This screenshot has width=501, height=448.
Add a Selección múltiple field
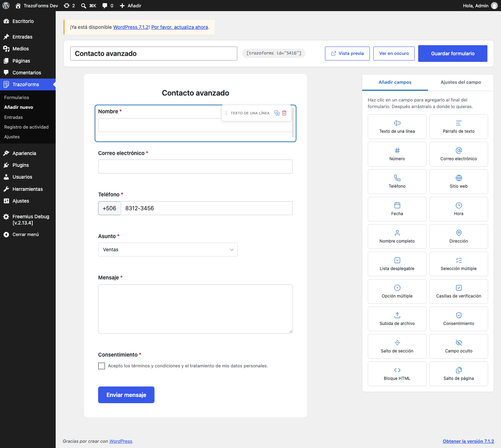point(459,264)
